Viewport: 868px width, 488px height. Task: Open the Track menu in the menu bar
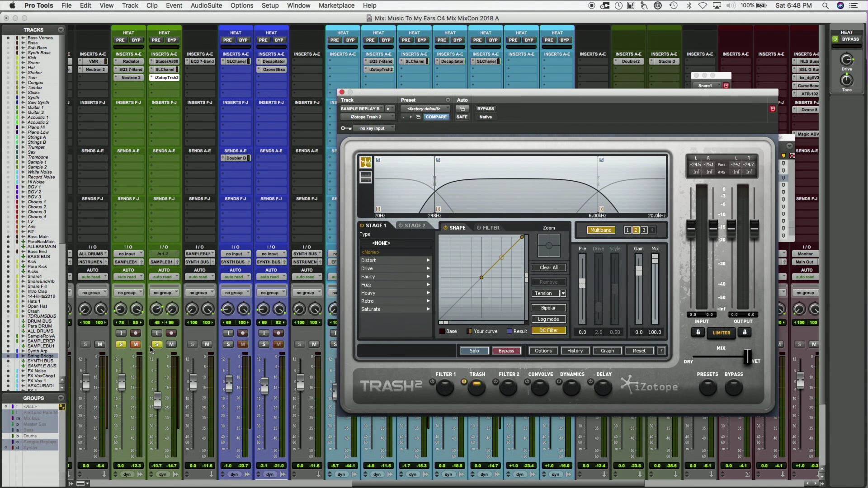pyautogui.click(x=130, y=5)
